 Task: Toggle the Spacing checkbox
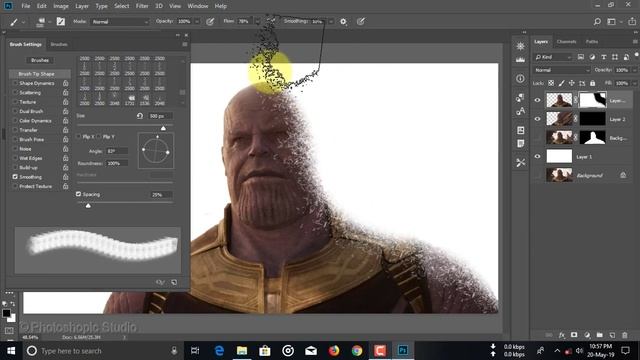[x=78, y=194]
